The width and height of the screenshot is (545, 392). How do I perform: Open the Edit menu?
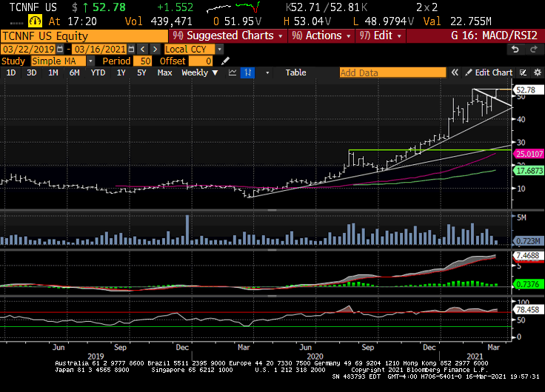click(x=381, y=36)
